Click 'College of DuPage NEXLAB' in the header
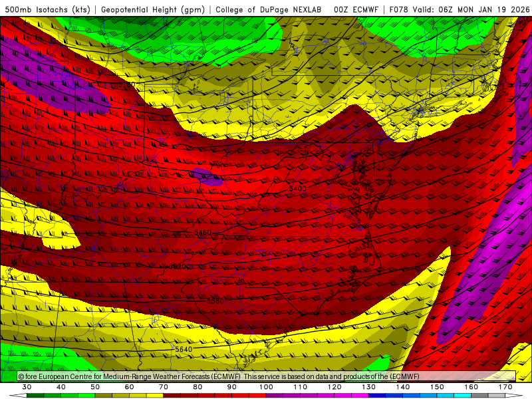This screenshot has height=399, width=532. click(269, 9)
